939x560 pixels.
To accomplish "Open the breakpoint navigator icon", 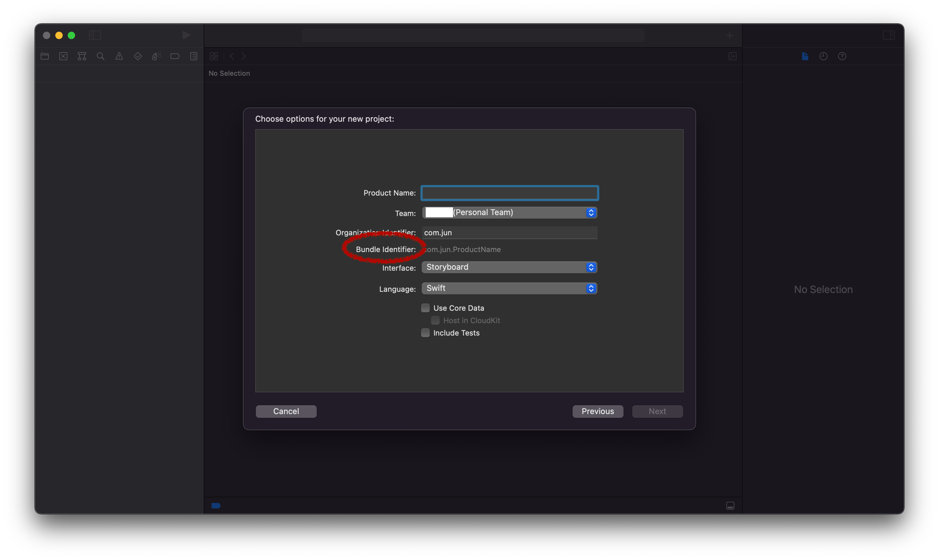I will [175, 56].
